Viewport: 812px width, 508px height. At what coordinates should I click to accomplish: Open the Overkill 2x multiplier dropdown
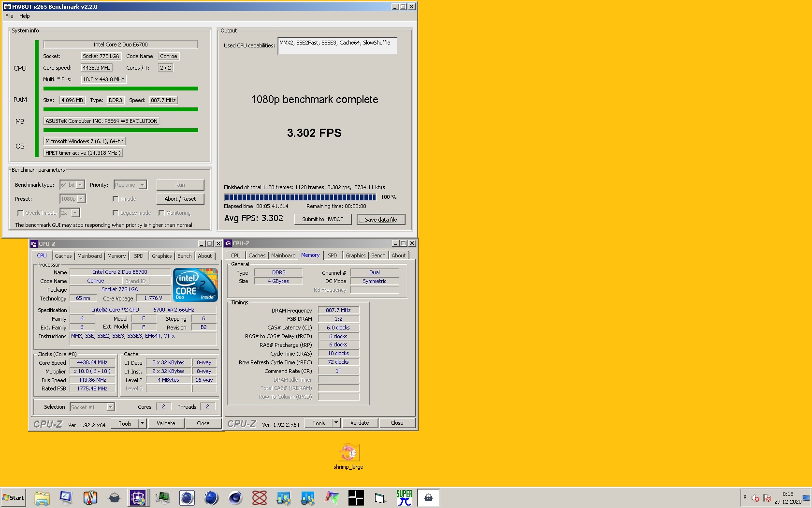coord(70,213)
